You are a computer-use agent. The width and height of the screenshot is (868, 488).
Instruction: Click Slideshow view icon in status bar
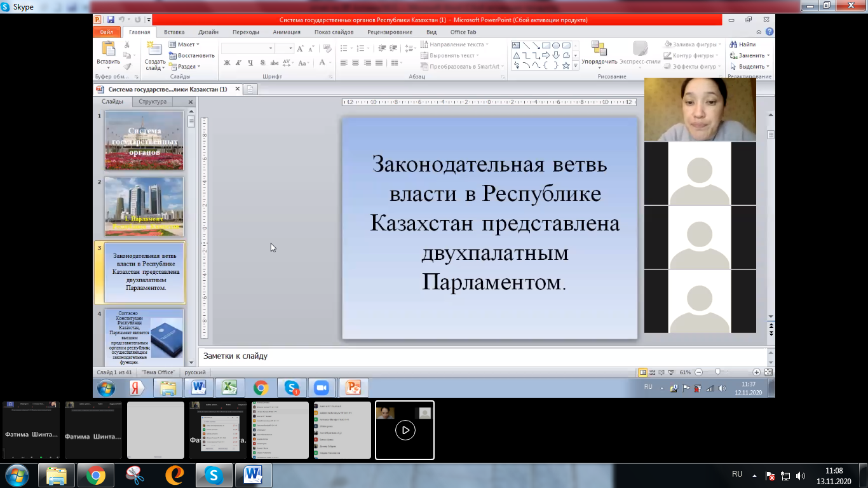[671, 372]
